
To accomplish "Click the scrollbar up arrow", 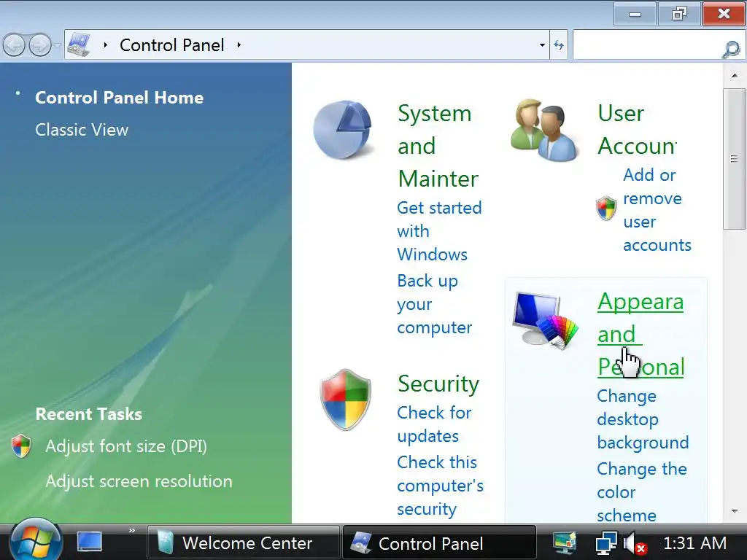I will tap(734, 75).
